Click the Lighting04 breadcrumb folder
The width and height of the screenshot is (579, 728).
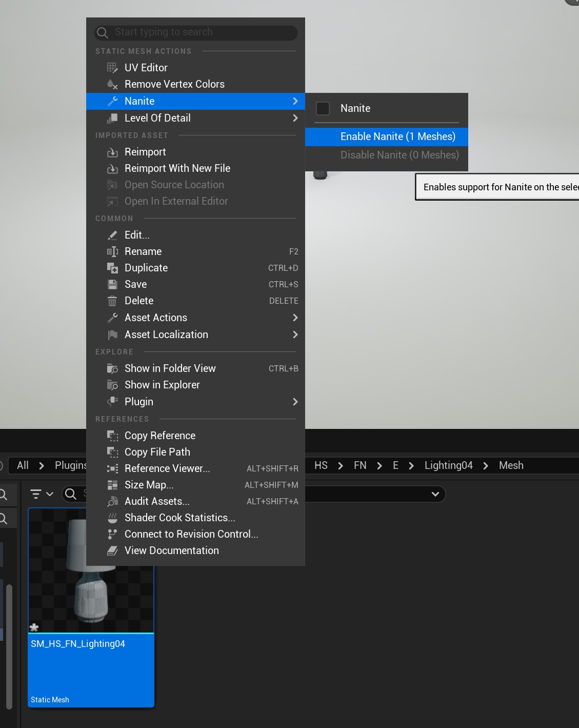(449, 465)
